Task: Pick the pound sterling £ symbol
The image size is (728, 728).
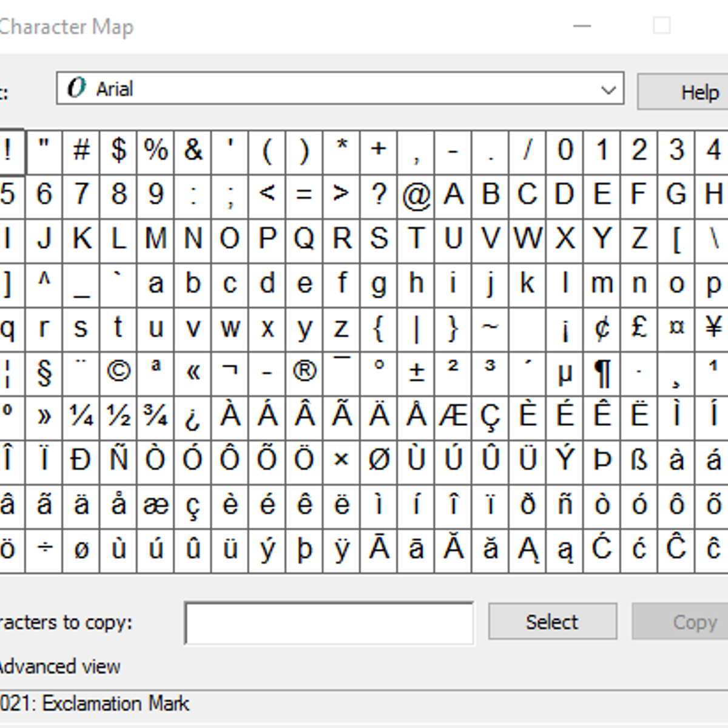Action: [x=639, y=328]
